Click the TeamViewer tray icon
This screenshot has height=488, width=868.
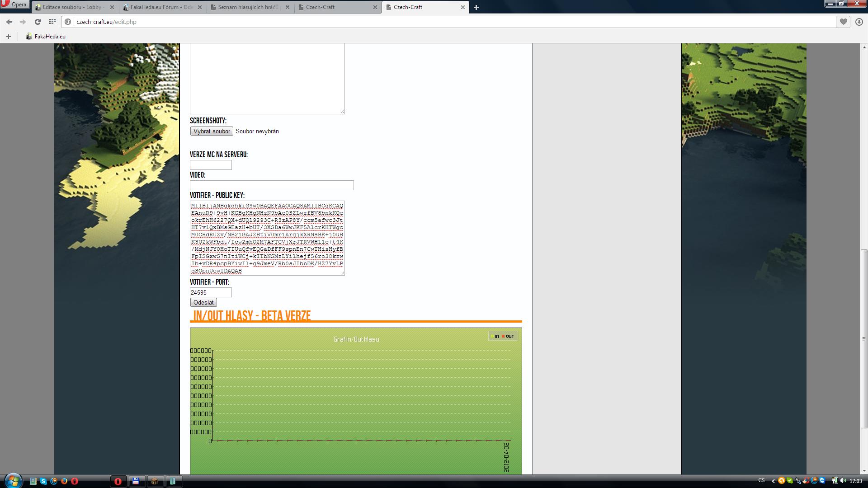[822, 481]
